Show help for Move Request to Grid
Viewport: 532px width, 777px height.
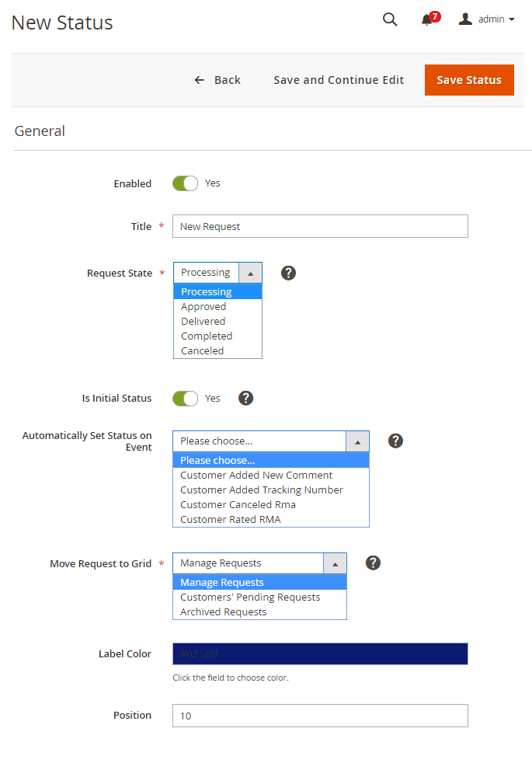point(373,563)
